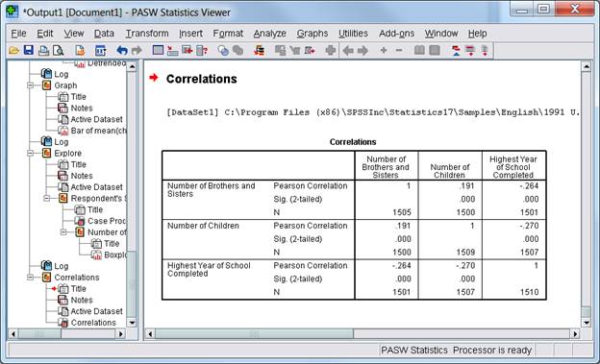Image resolution: width=600 pixels, height=364 pixels.
Task: Click the Go to Variable icon
Action: [187, 50]
